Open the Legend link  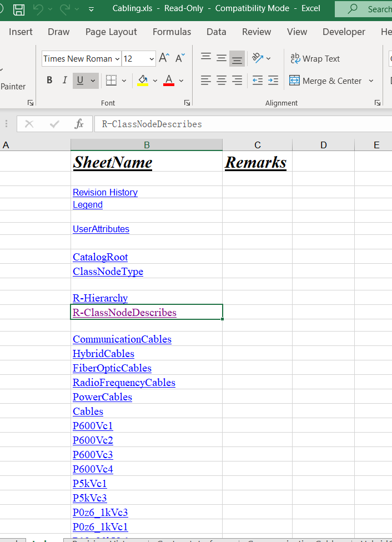point(88,204)
